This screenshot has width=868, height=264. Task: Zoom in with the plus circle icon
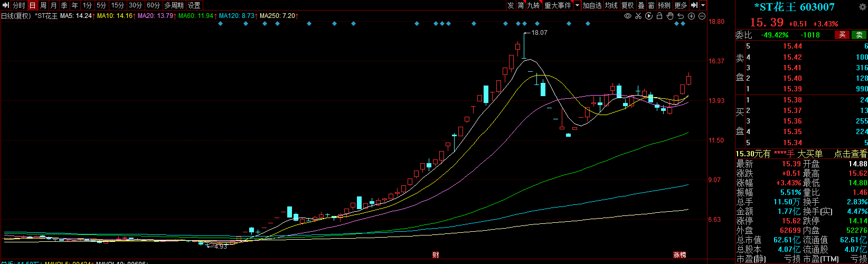pyautogui.click(x=692, y=16)
